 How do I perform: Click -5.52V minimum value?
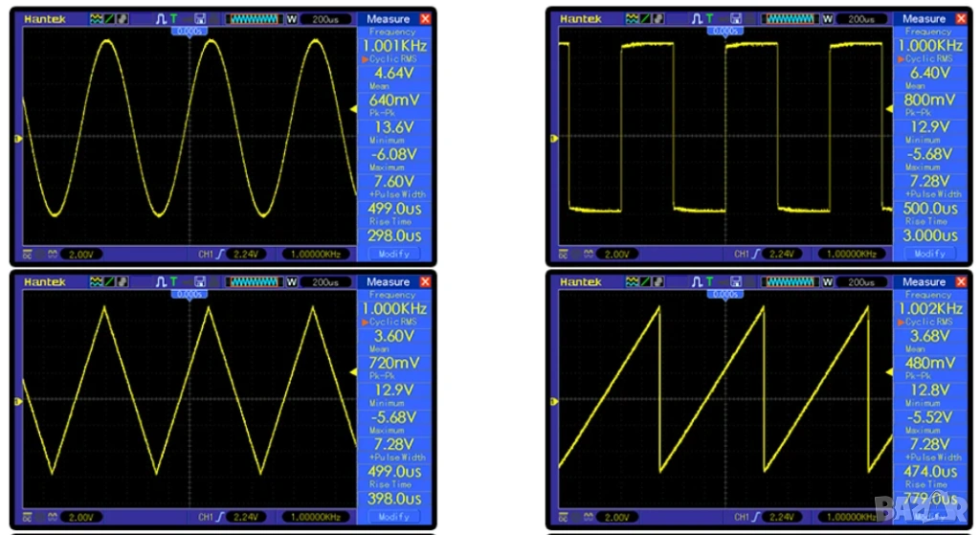[x=930, y=417]
